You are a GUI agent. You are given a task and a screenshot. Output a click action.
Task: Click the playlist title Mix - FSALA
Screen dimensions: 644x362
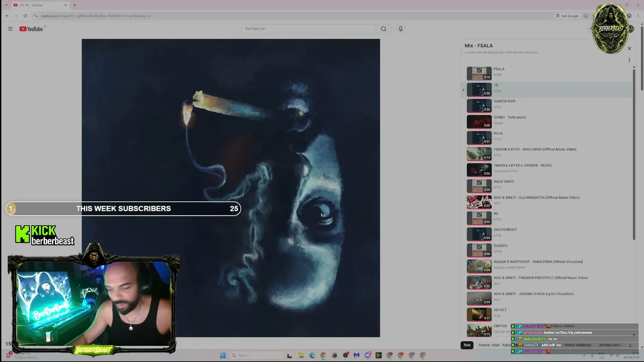click(x=478, y=46)
